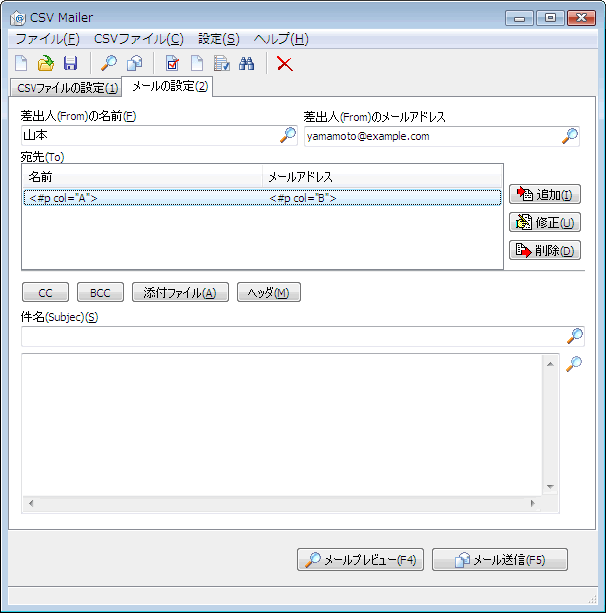Click the メールプレビュー(F4) button
Viewport: 606px width, 613px height.
[x=361, y=560]
